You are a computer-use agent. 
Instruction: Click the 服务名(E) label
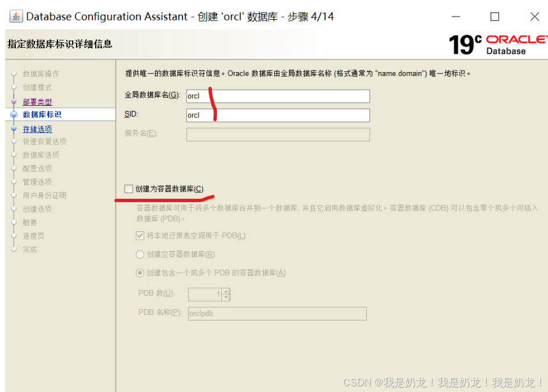[x=142, y=133]
